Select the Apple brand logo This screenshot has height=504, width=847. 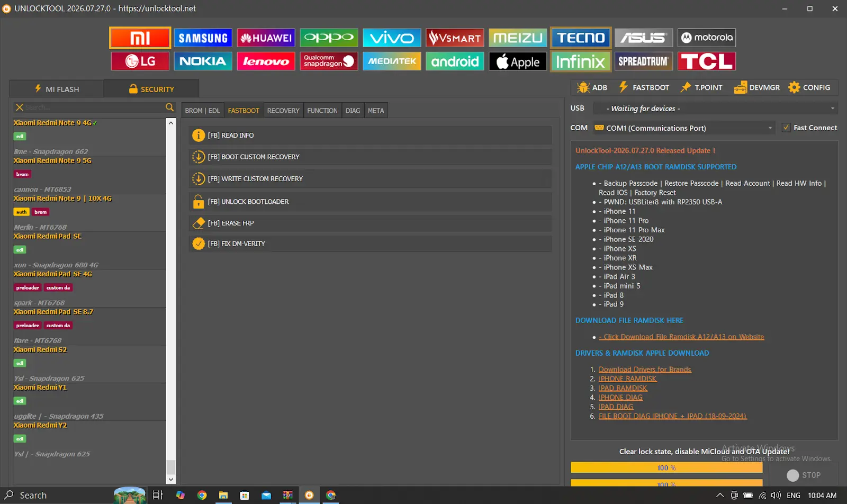click(518, 61)
